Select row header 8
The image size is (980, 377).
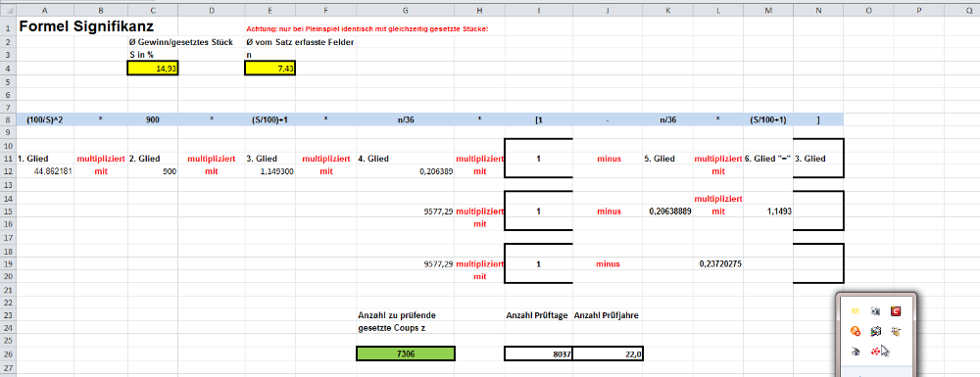[x=8, y=119]
